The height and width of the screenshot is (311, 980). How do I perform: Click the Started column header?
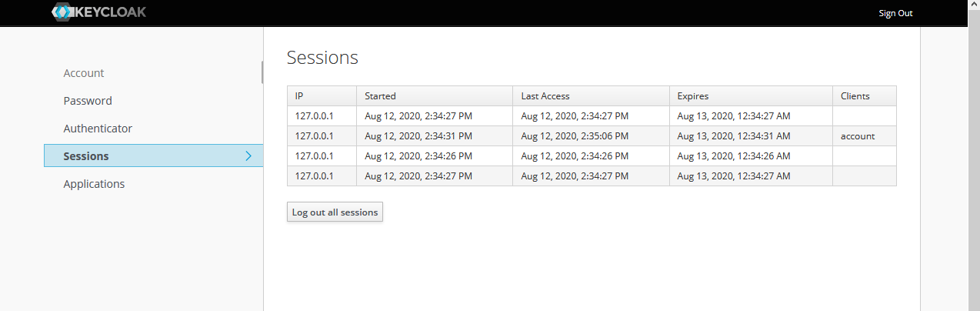[x=380, y=96]
